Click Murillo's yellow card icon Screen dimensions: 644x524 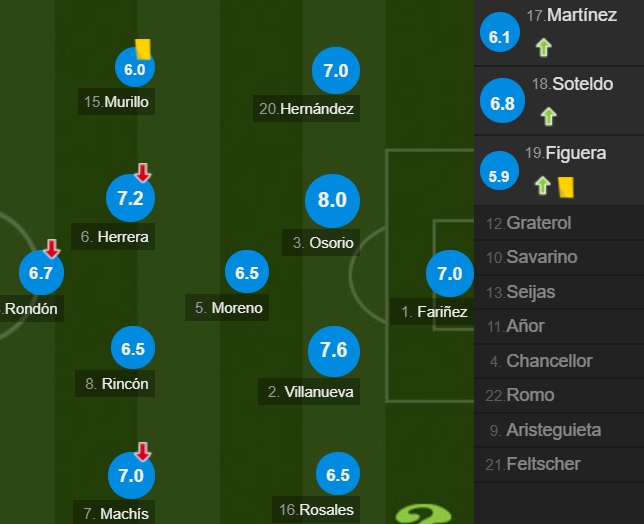coord(143,49)
